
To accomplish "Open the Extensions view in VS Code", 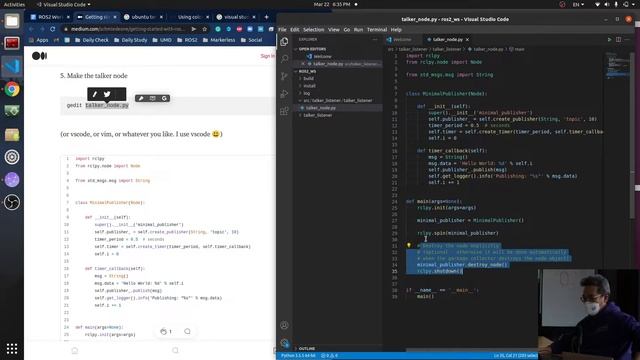I will [284, 111].
